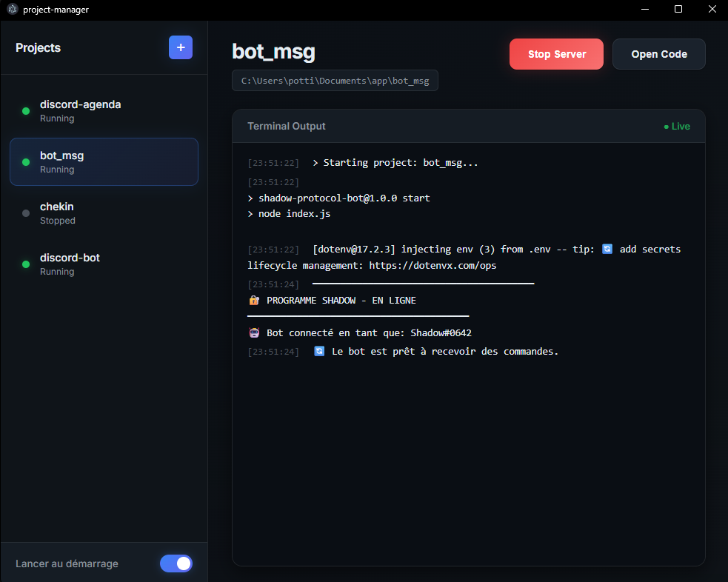728x582 pixels.
Task: Select the discord-agenda project
Action: click(104, 110)
